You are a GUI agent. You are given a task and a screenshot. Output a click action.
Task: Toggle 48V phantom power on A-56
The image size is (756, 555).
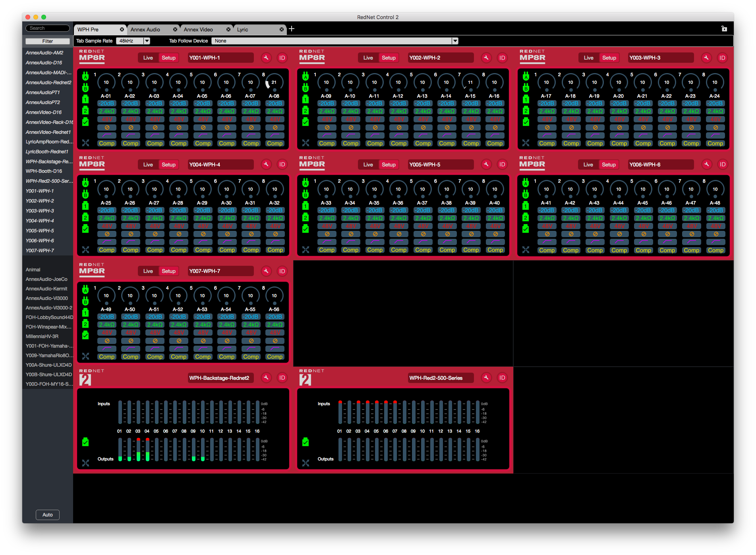[275, 333]
